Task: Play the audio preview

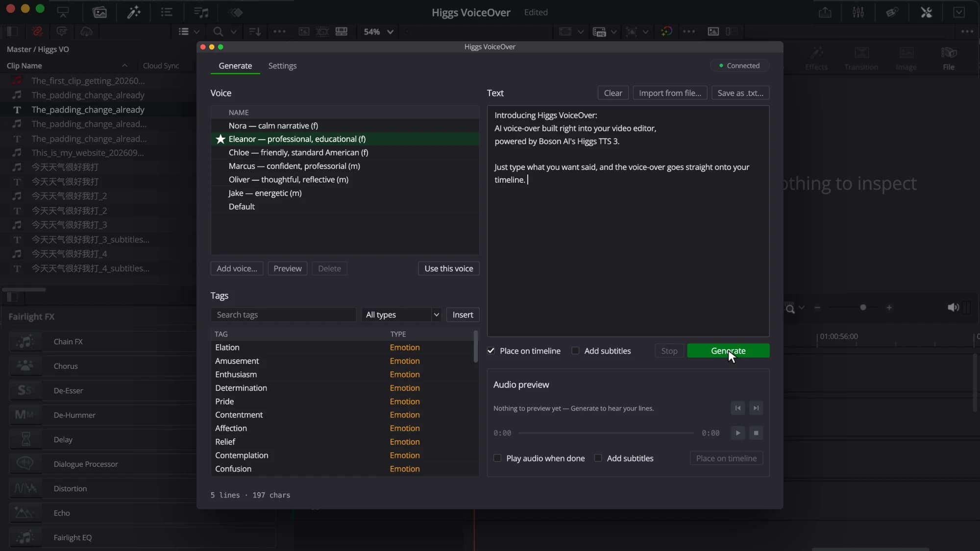Action: click(738, 433)
